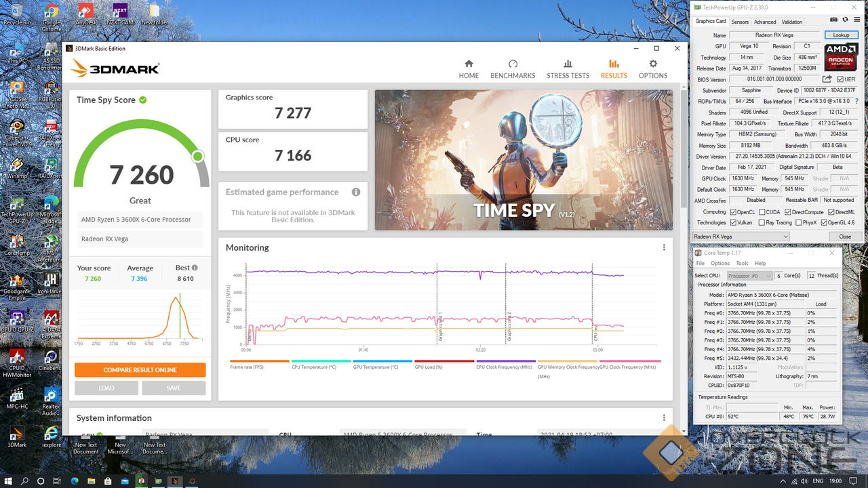The width and height of the screenshot is (868, 488).
Task: Open System information three-dot menu
Action: pyautogui.click(x=664, y=418)
